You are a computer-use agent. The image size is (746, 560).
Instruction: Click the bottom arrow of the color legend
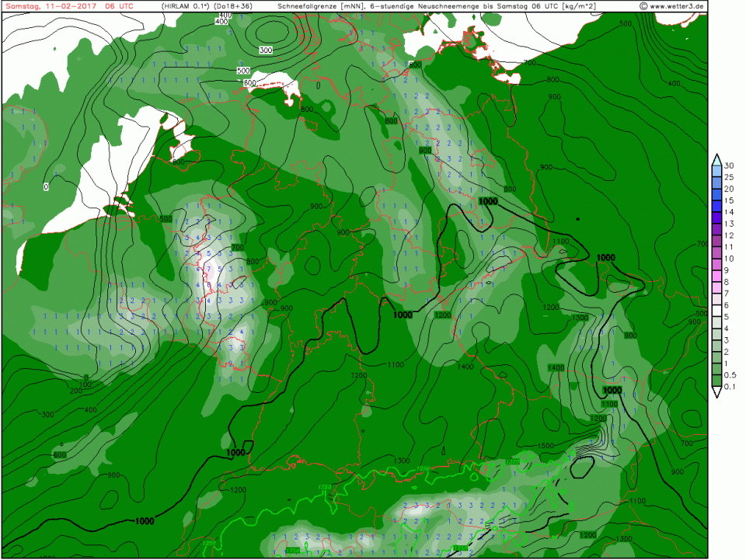pyautogui.click(x=716, y=393)
